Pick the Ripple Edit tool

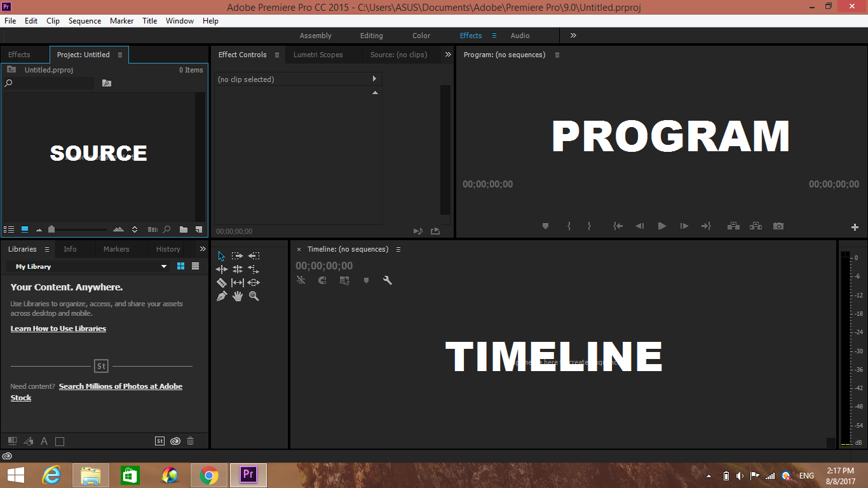tap(221, 269)
